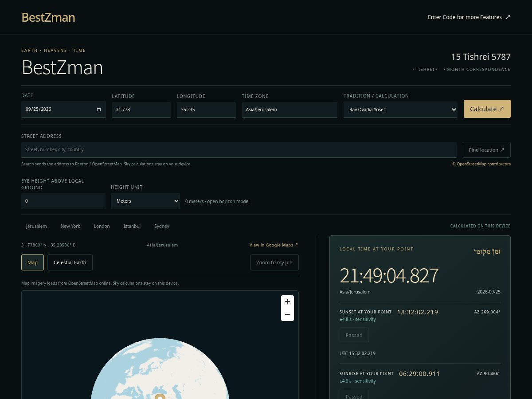The image size is (532, 399).
Task: Zoom in on the map
Action: tap(287, 301)
